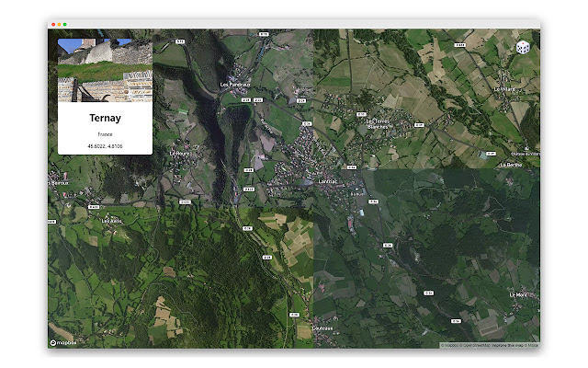Select the Ternay title on the info card
This screenshot has height=368, width=588.
[105, 118]
